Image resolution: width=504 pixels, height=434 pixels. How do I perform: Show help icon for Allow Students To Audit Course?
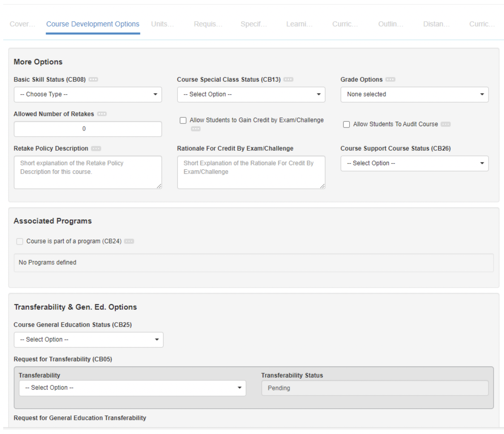tap(446, 124)
